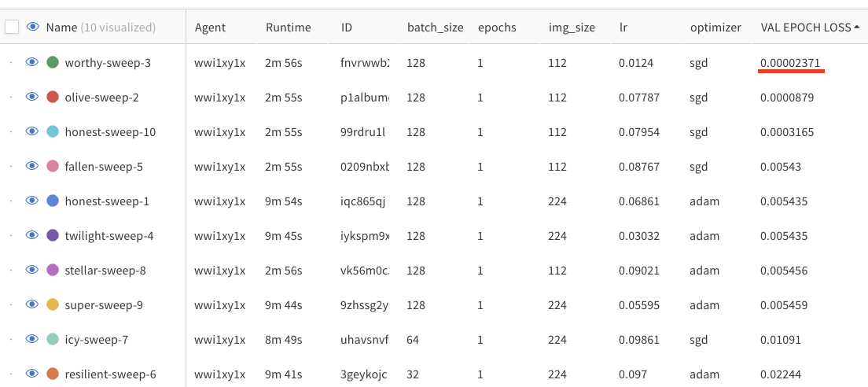
Task: Toggle the header eye icon for all runs
Action: click(33, 26)
